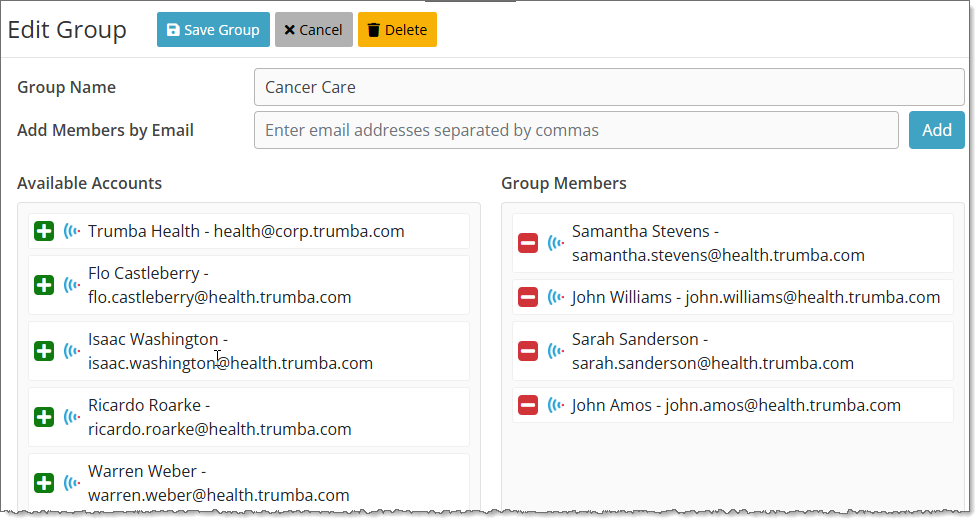Remove John Amos from group members
980x526 pixels.
click(x=528, y=405)
